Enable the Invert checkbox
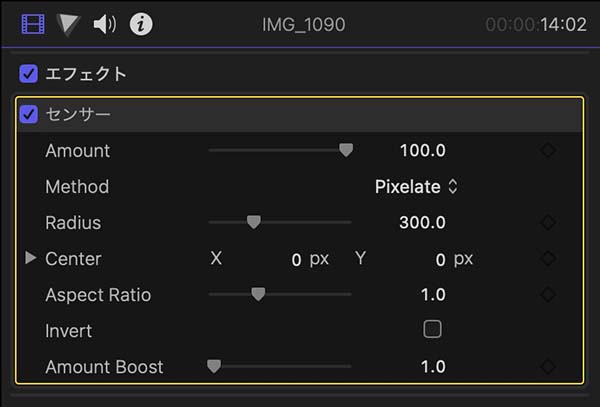Screen dimensions: 600x407 [x=432, y=329]
